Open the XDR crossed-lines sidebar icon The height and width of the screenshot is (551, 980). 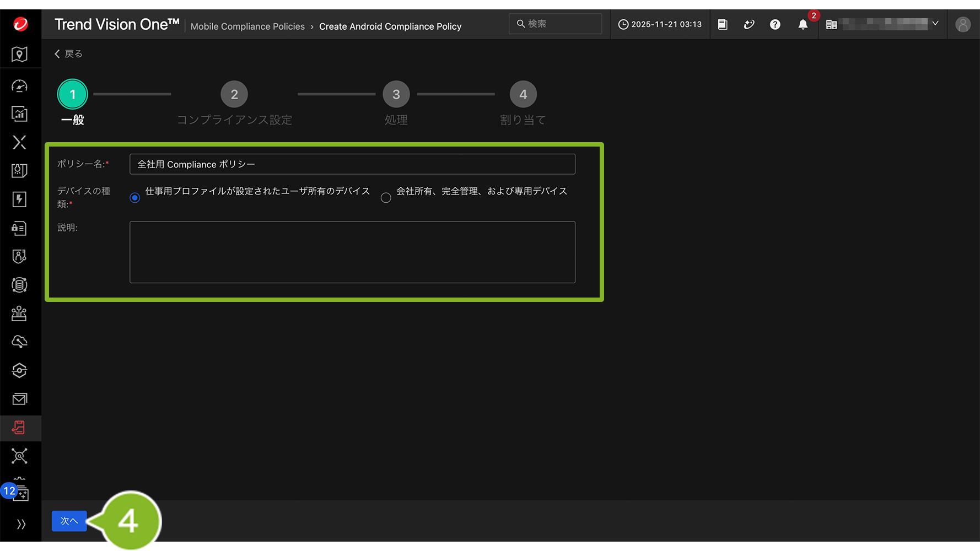(x=19, y=143)
